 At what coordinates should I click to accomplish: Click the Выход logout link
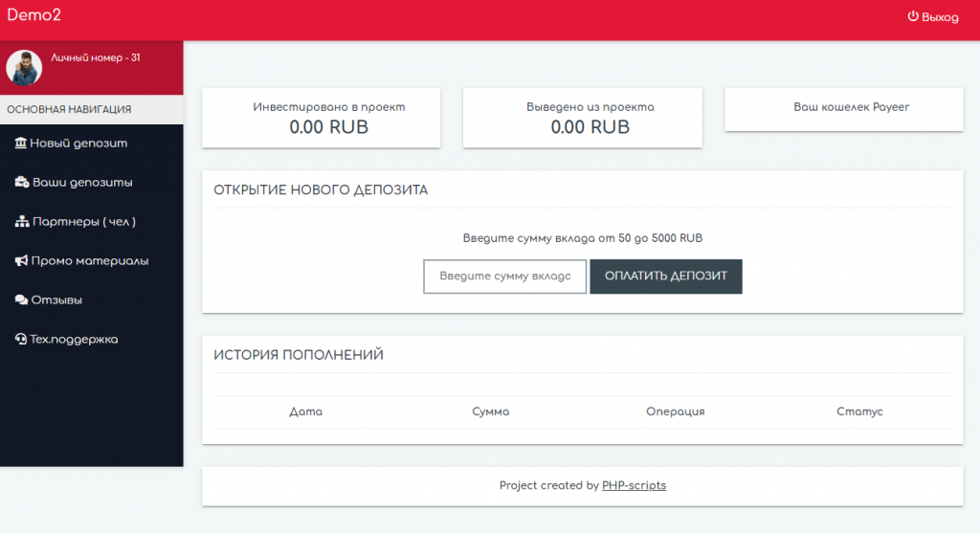[x=933, y=17]
